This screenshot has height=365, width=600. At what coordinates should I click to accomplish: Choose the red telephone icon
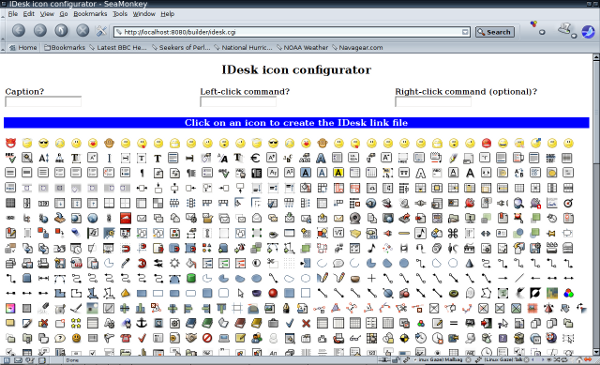click(x=126, y=338)
